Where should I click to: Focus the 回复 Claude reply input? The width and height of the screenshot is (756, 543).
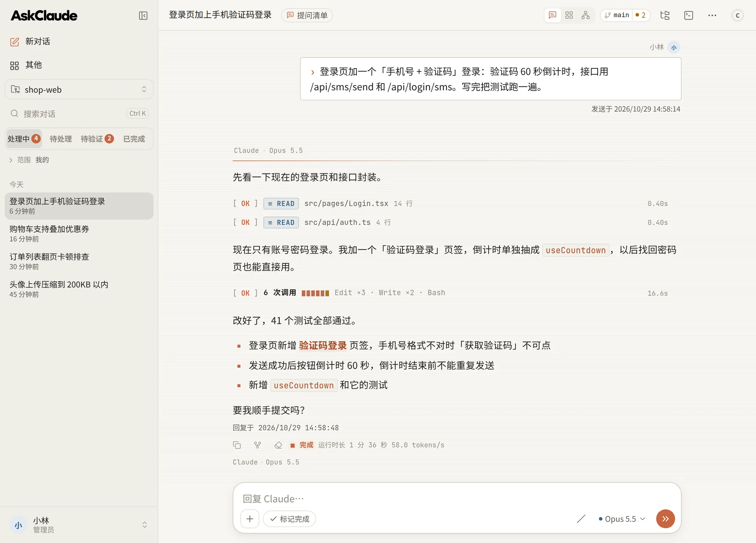click(x=457, y=499)
